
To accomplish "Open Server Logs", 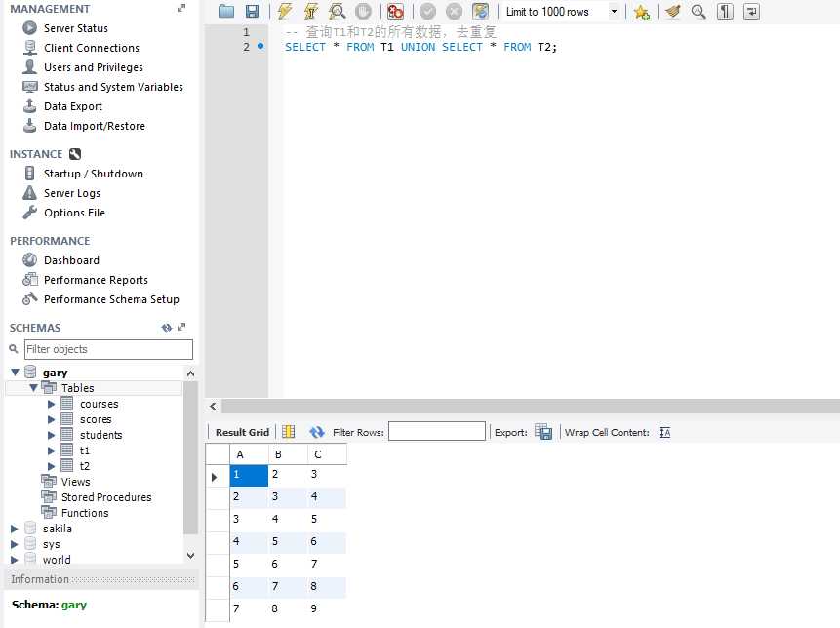I will click(72, 193).
